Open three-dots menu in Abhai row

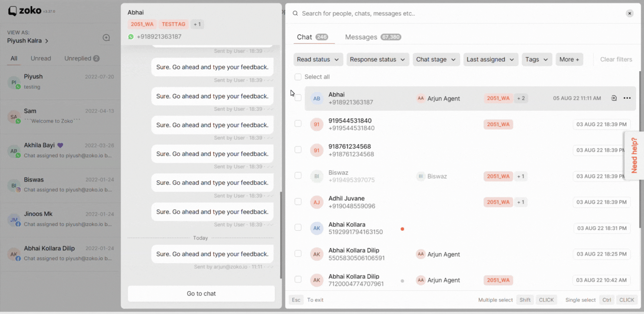coord(627,98)
